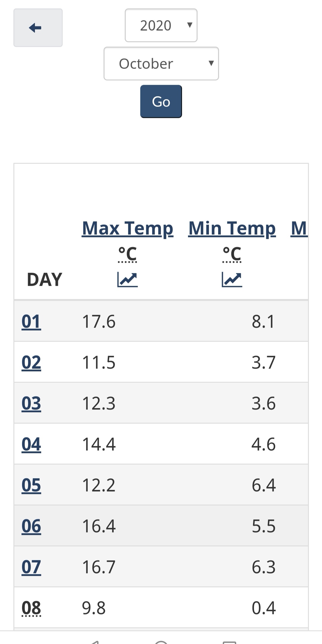Click the partially visible M column header
Image resolution: width=322 pixels, height=644 pixels.
[x=299, y=229]
